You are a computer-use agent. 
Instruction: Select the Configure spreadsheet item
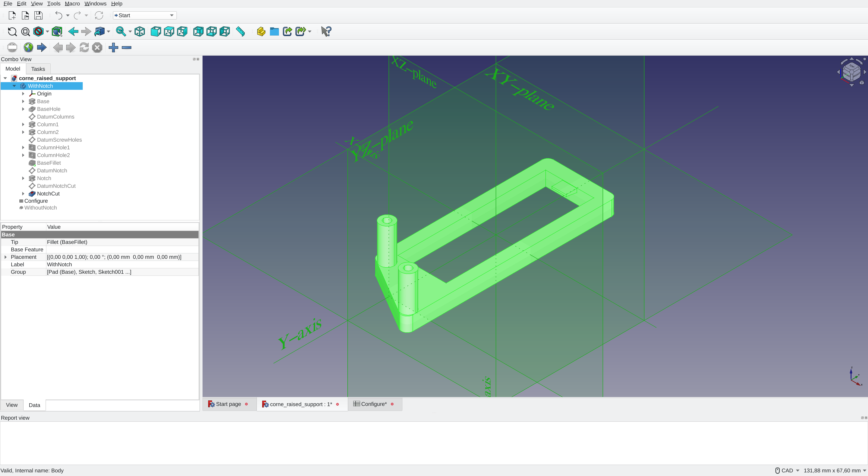[36, 201]
